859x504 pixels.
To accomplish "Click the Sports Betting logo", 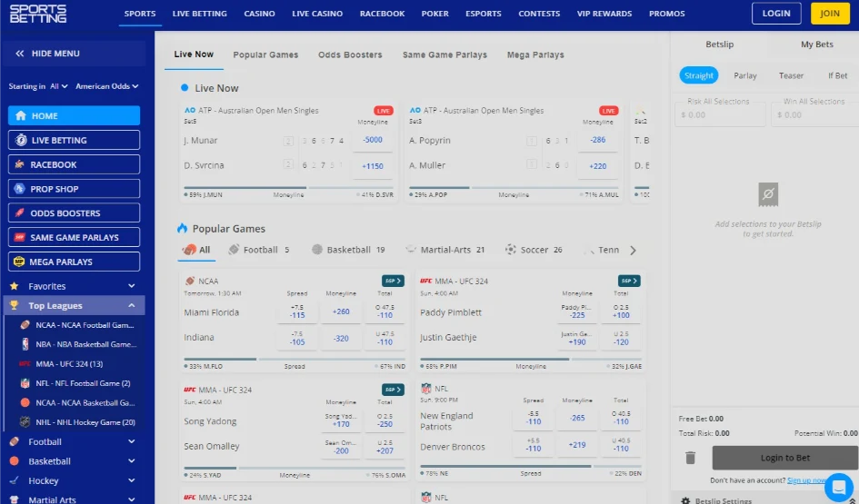I will (38, 14).
